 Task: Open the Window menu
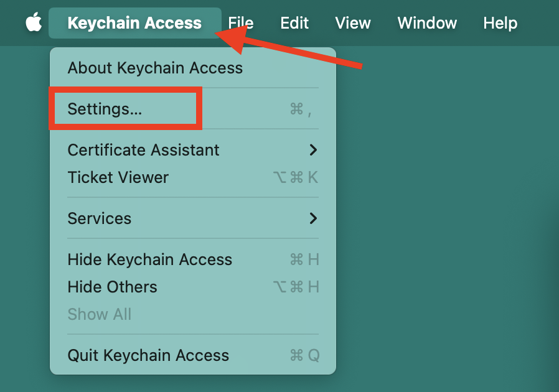(426, 23)
